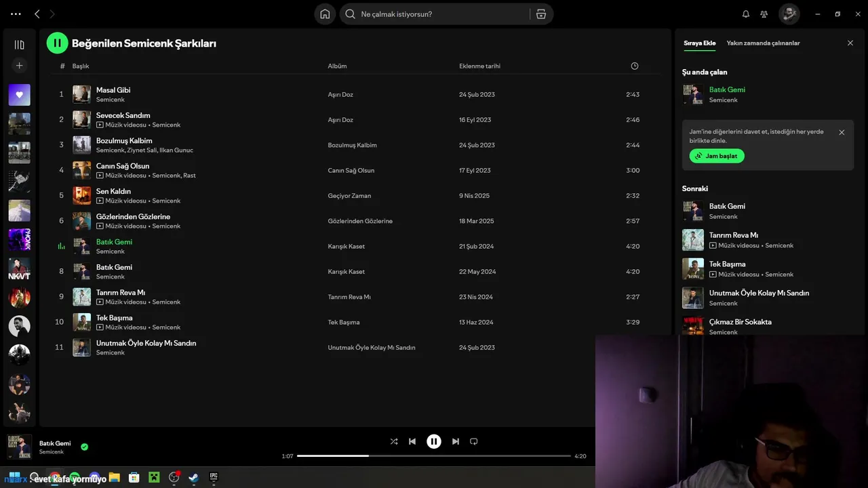
Task: Open Aşırı Doz album for Masal Gibi
Action: click(x=340, y=95)
